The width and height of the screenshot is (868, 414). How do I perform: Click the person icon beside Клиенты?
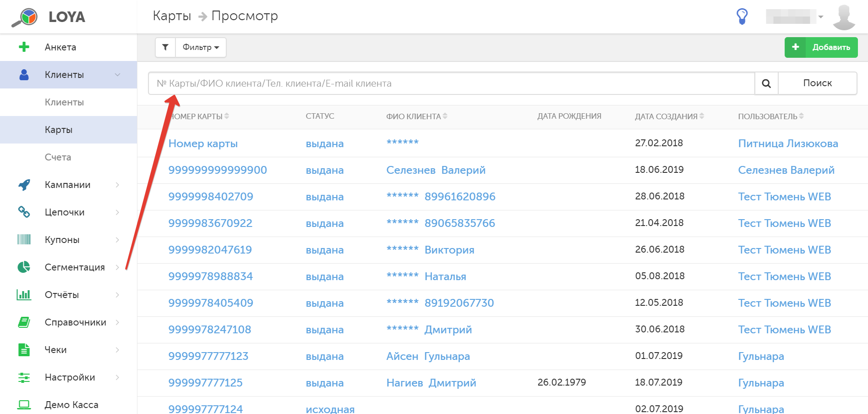point(24,75)
